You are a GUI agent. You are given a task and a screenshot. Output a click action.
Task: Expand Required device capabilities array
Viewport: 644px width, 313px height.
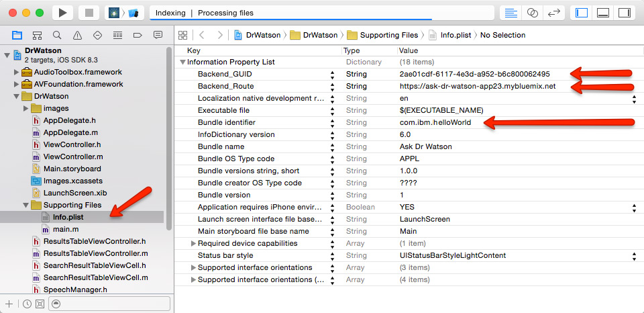[193, 243]
